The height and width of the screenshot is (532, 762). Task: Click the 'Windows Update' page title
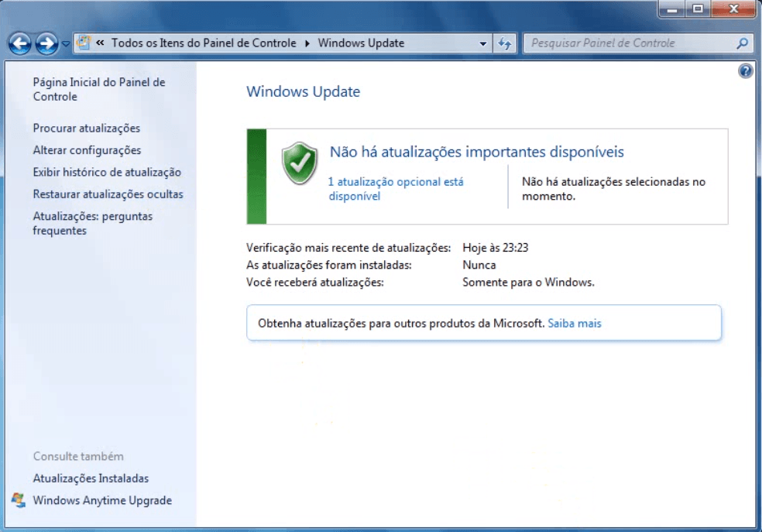pyautogui.click(x=304, y=92)
